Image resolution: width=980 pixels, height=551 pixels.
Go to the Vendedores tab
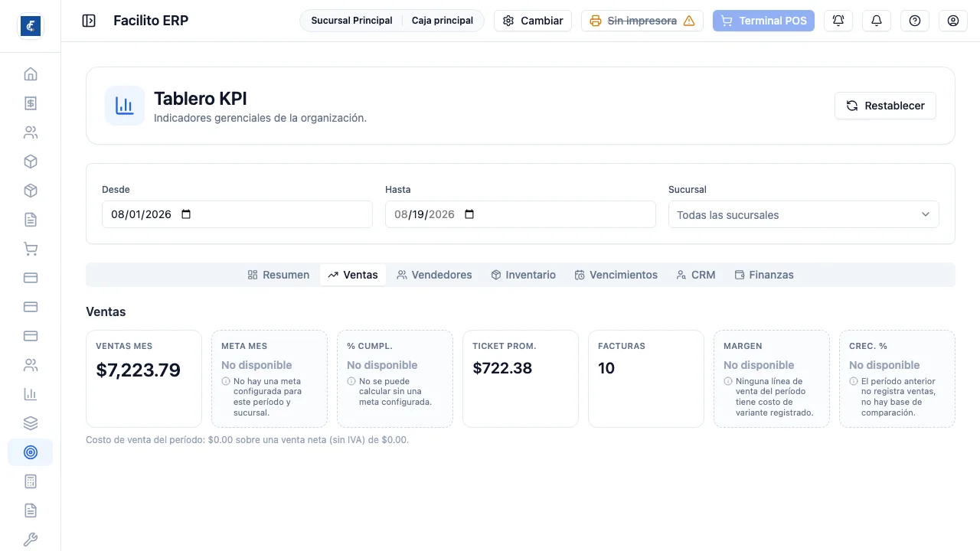(434, 275)
